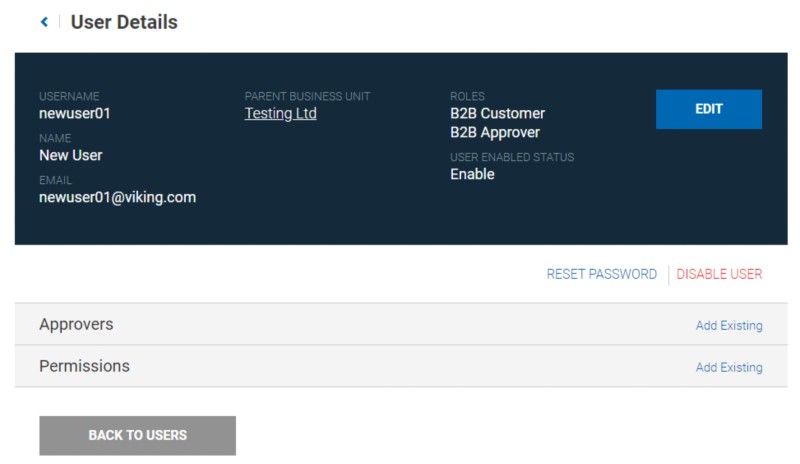Click the back chevron beside User Details
The image size is (800, 464).
pos(44,22)
